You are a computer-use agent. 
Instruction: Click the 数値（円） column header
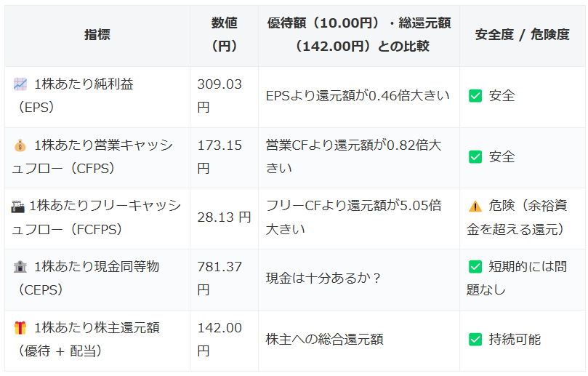[x=224, y=35]
